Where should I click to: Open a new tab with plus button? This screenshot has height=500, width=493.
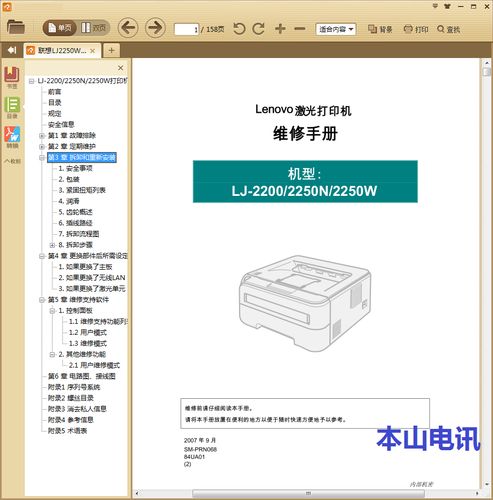(x=111, y=51)
